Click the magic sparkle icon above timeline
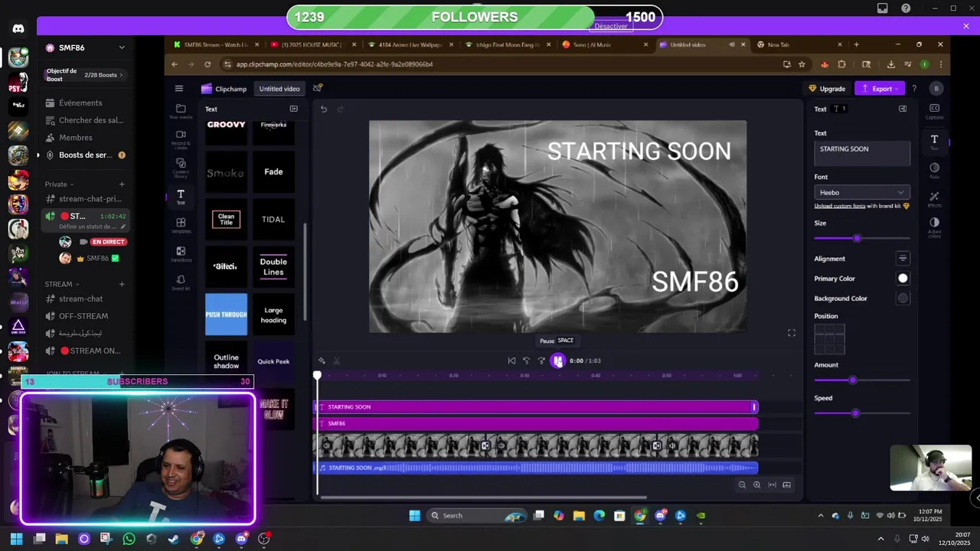980x551 pixels. pyautogui.click(x=322, y=360)
